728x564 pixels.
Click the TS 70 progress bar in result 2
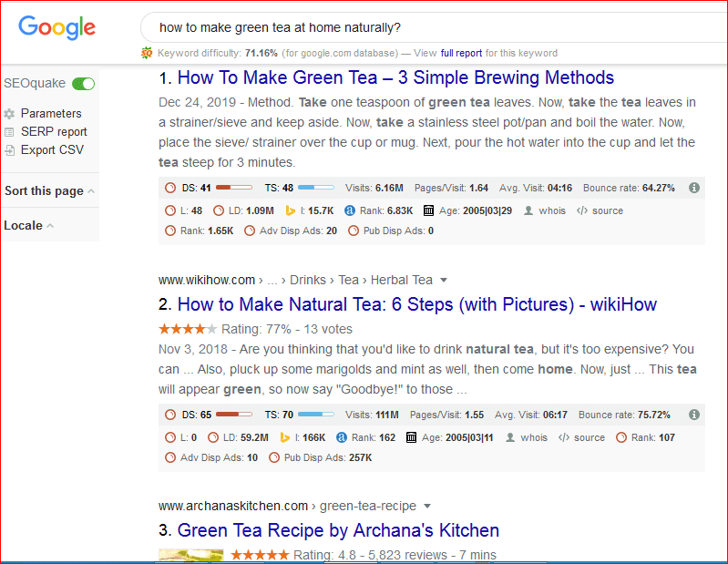[316, 414]
